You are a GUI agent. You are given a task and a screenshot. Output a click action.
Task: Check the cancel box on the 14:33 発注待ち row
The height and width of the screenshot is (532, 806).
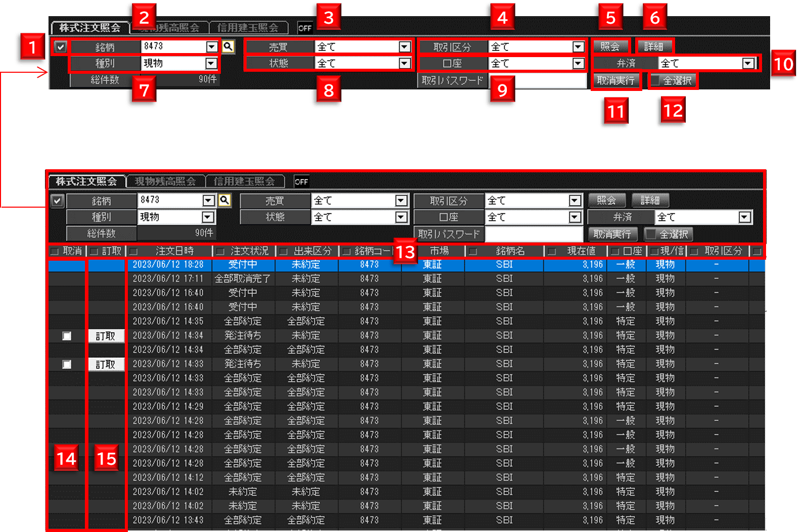tap(67, 364)
